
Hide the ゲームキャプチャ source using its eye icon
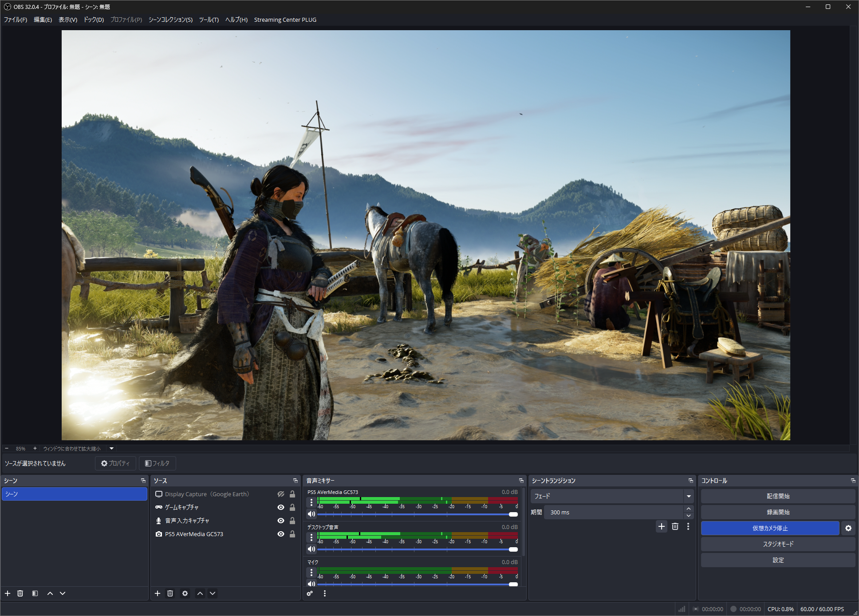point(281,507)
